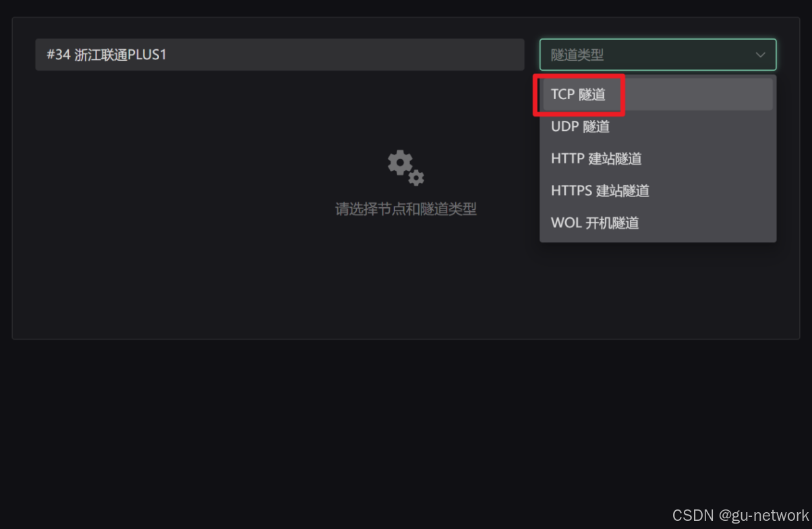Choose UDP 隧道 from the list
This screenshot has height=529, width=812.
pyautogui.click(x=658, y=126)
